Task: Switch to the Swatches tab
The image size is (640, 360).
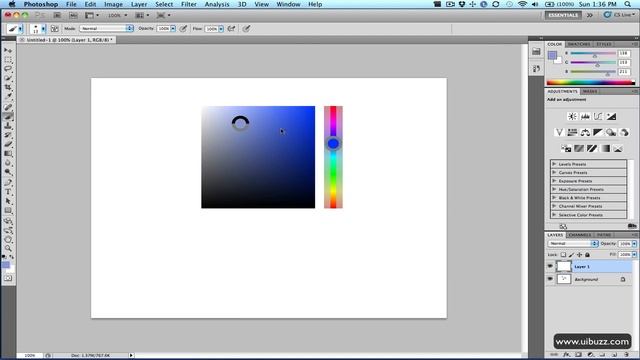Action: click(x=579, y=44)
